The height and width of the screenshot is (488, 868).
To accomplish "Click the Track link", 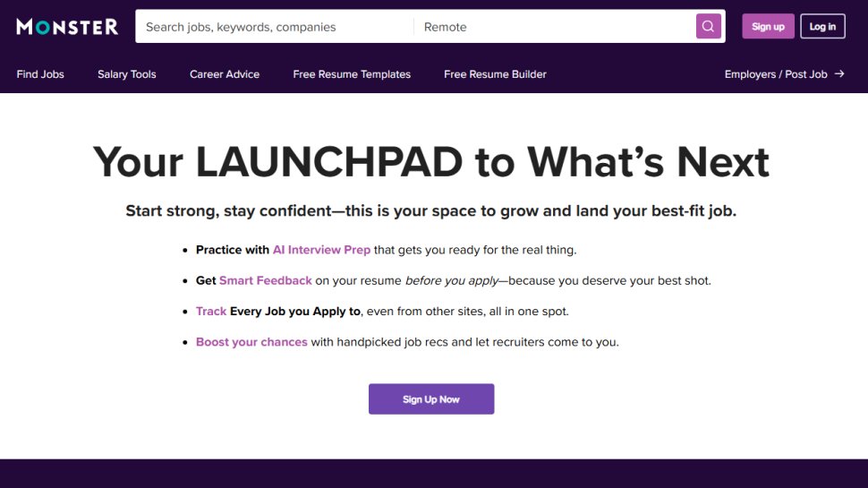I will pyautogui.click(x=211, y=312).
